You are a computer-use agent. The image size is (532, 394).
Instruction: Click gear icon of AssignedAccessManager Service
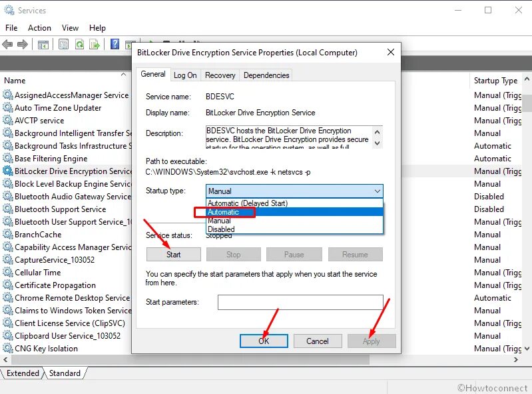8,95
